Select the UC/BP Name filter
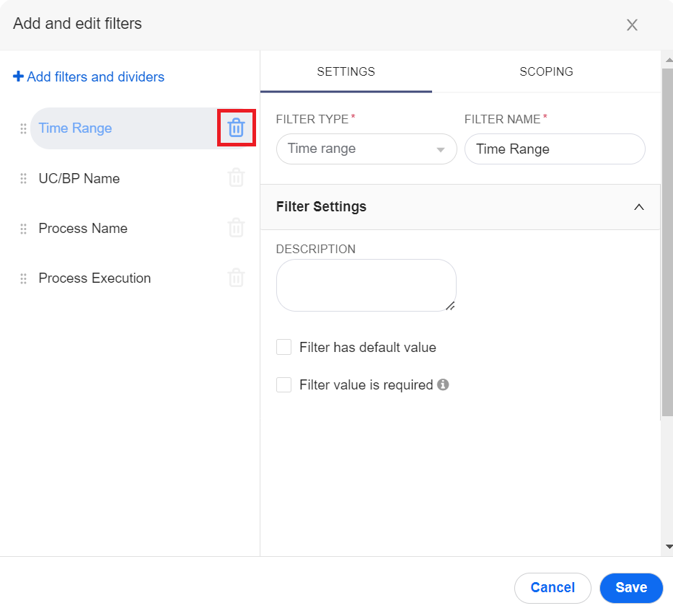Screen dimensions: 673x616 coord(79,178)
